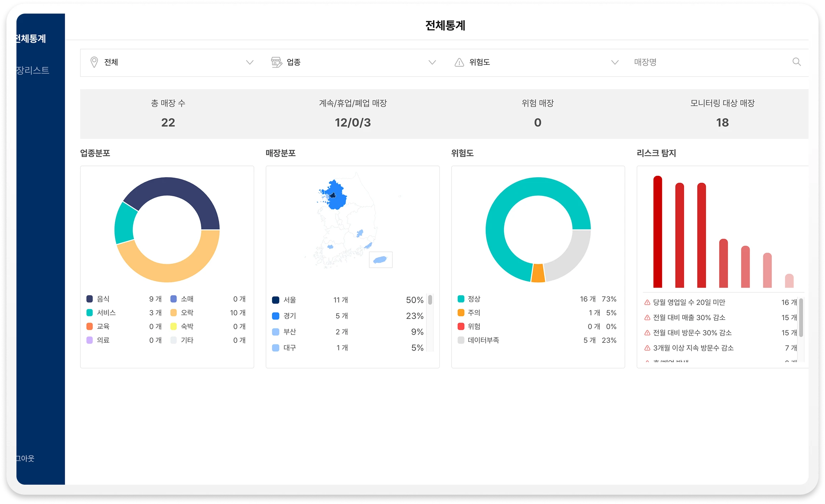The image size is (825, 504).
Task: Click the warning triangle icon beside 위험도
Action: tap(459, 63)
